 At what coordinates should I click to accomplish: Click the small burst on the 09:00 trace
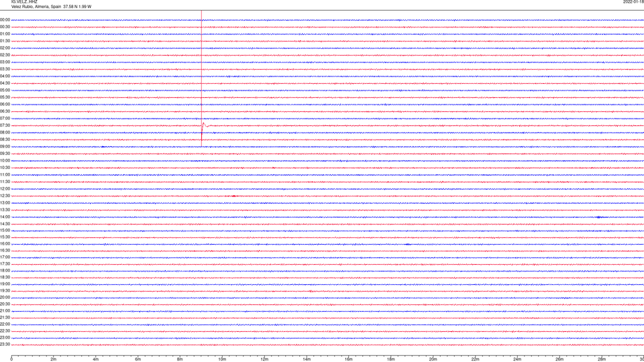click(103, 147)
